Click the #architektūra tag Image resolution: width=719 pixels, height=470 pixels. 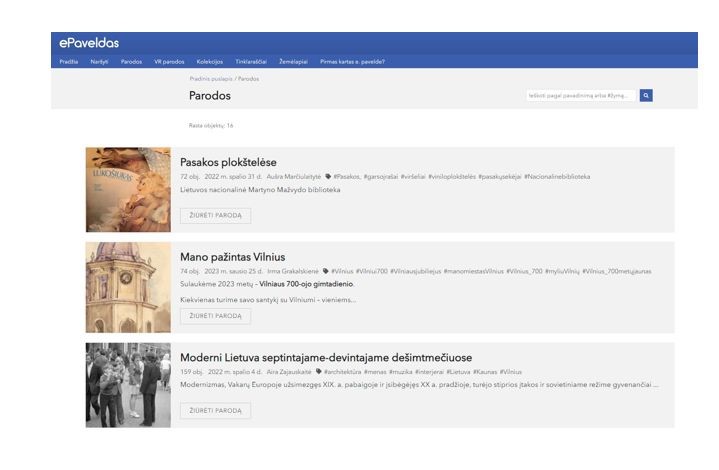click(343, 372)
